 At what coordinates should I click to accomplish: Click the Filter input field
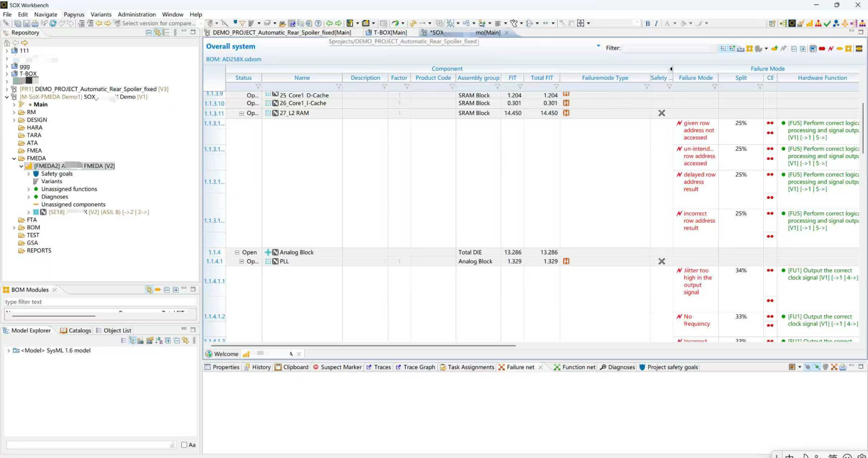(668, 48)
